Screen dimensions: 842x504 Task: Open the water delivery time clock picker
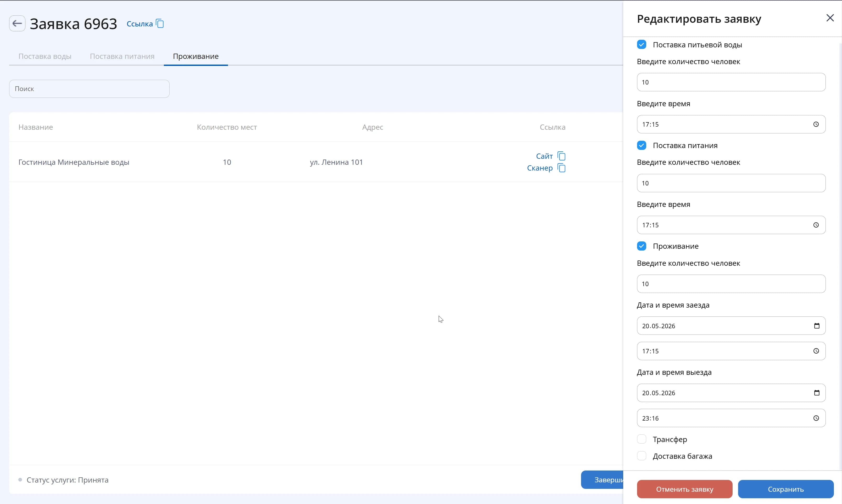pyautogui.click(x=816, y=124)
